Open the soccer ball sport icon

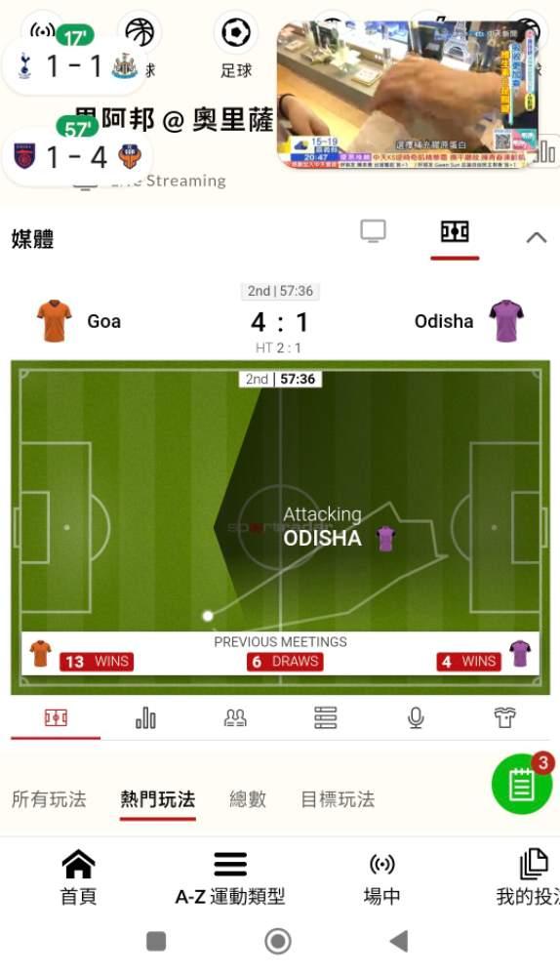(236, 33)
